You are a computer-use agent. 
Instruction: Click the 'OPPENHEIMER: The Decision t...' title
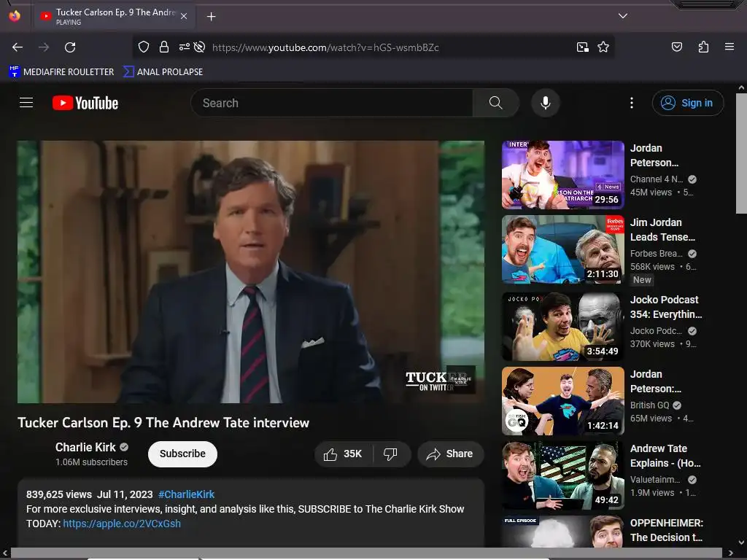(667, 530)
